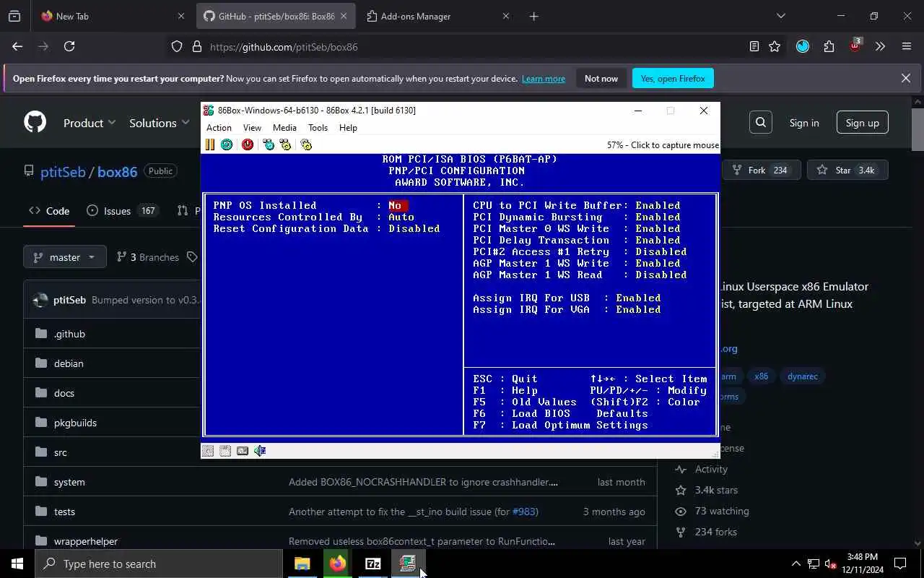Open the wrapperhelper folder
Image resolution: width=924 pixels, height=578 pixels.
pyautogui.click(x=86, y=541)
